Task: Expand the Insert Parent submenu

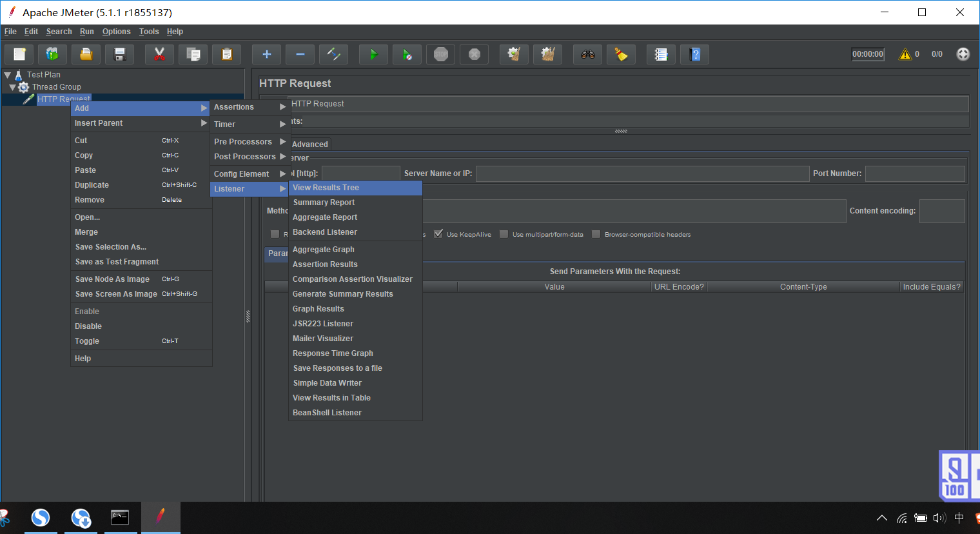Action: coord(141,123)
